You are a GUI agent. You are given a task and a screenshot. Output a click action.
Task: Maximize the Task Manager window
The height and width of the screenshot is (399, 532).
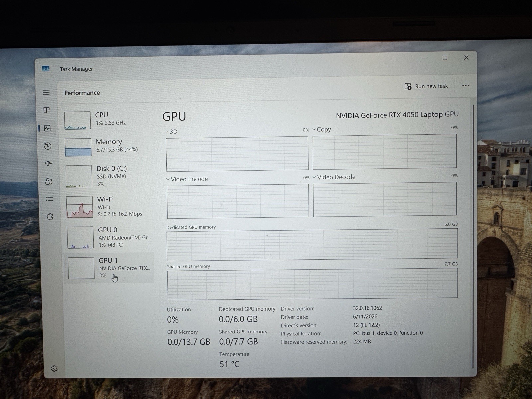pyautogui.click(x=445, y=58)
